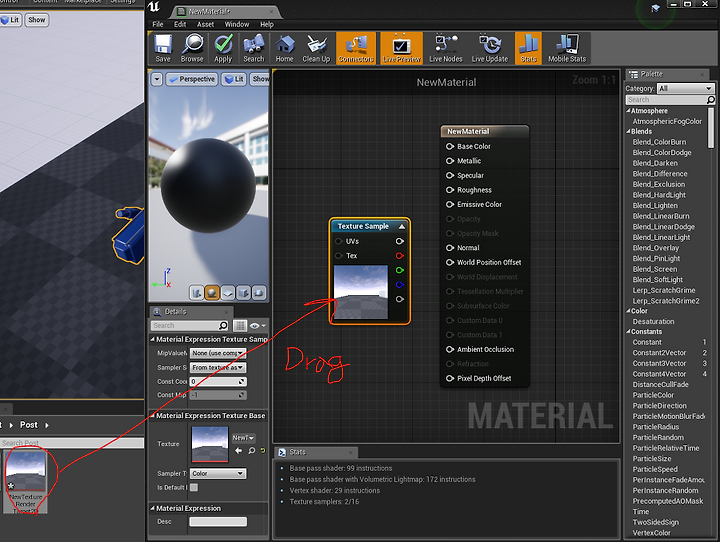
Task: Select the NewMaterial editor tab
Action: pos(225,11)
